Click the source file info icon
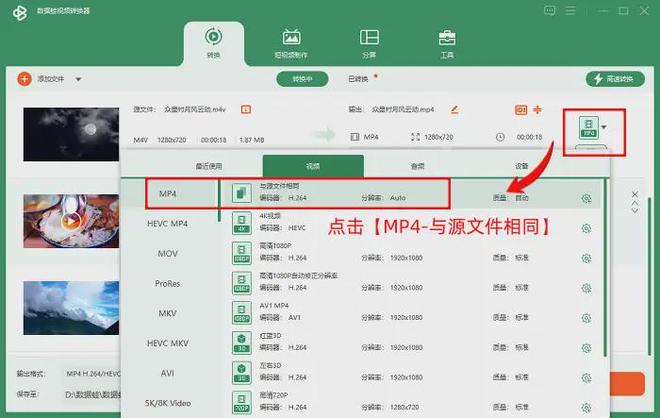The width and height of the screenshot is (660, 418). pyautogui.click(x=246, y=109)
